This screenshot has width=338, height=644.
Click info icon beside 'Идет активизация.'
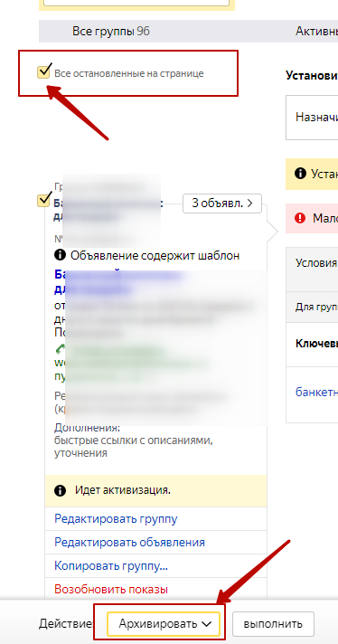point(60,490)
